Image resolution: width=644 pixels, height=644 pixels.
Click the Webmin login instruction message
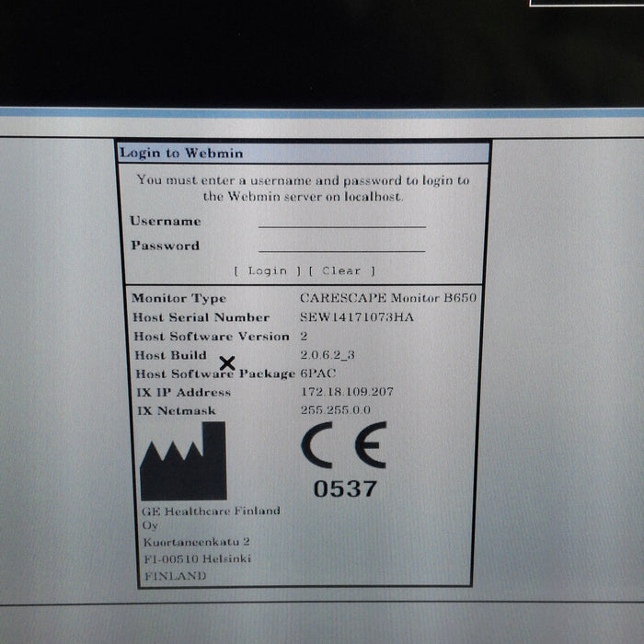pyautogui.click(x=303, y=188)
